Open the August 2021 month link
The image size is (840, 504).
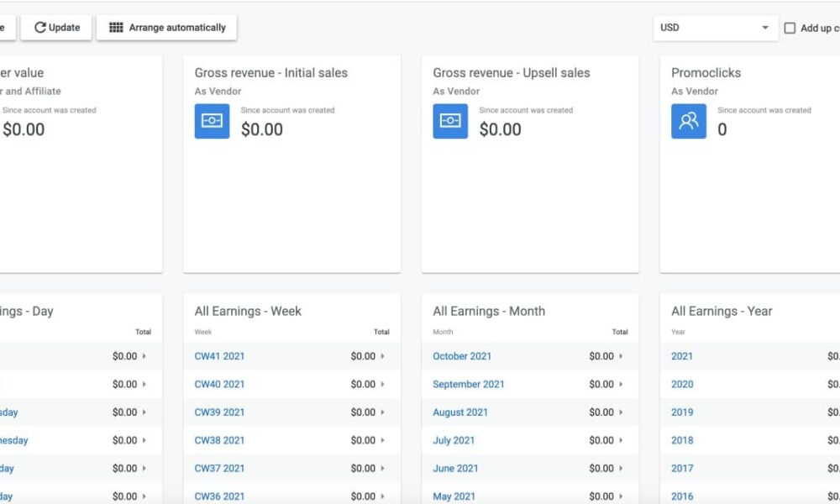pyautogui.click(x=460, y=412)
